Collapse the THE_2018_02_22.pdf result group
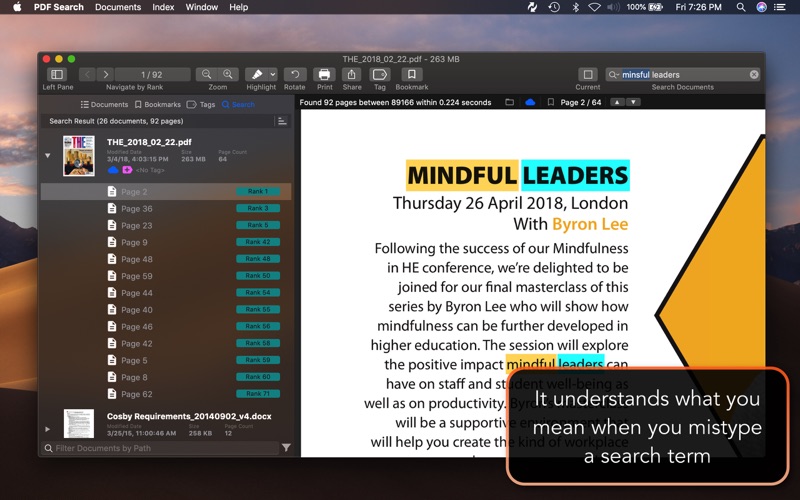Screen dimensions: 800x500 pyautogui.click(x=47, y=156)
